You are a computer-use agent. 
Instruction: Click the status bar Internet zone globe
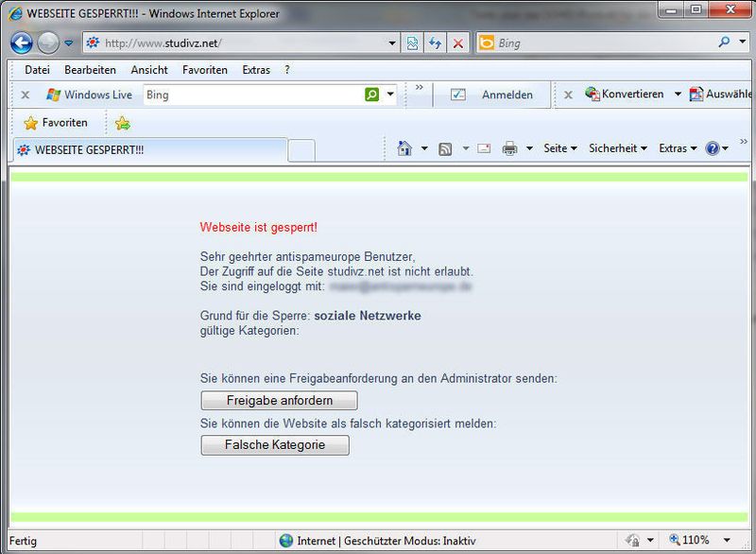pyautogui.click(x=286, y=541)
